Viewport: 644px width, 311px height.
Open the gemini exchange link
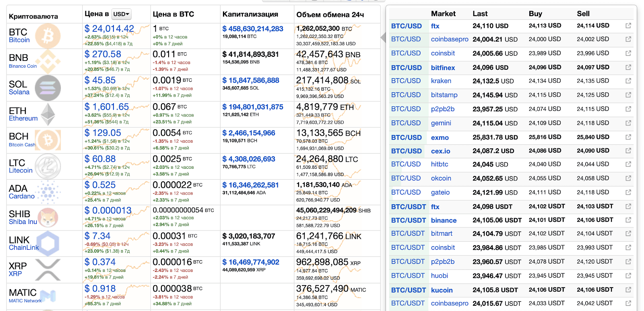(x=441, y=123)
